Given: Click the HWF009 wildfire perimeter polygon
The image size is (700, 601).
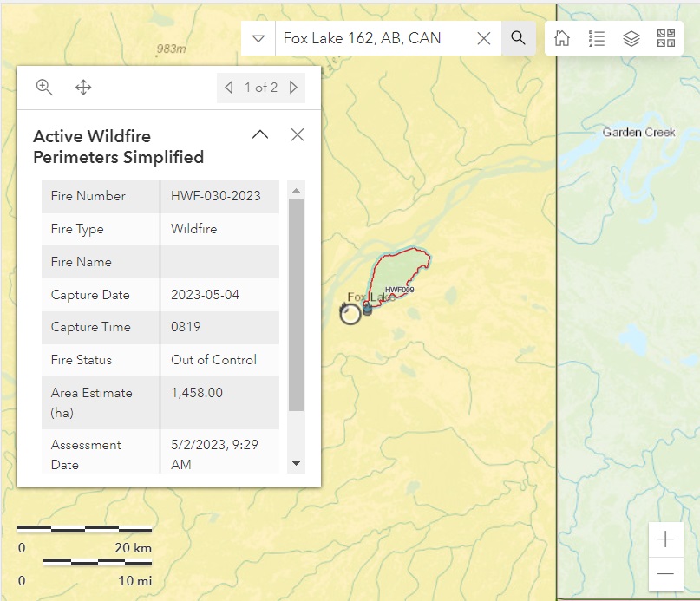Looking at the screenshot, I should pos(399,271).
